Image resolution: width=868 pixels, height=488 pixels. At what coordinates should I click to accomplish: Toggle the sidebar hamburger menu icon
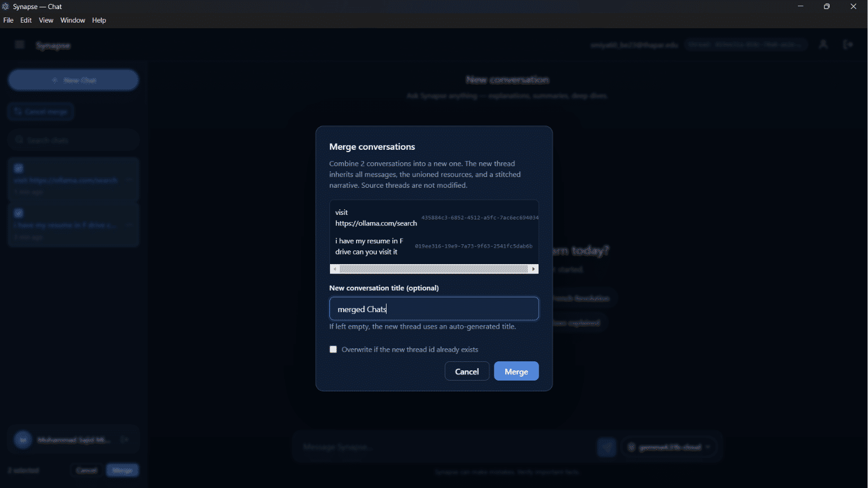pyautogui.click(x=20, y=45)
